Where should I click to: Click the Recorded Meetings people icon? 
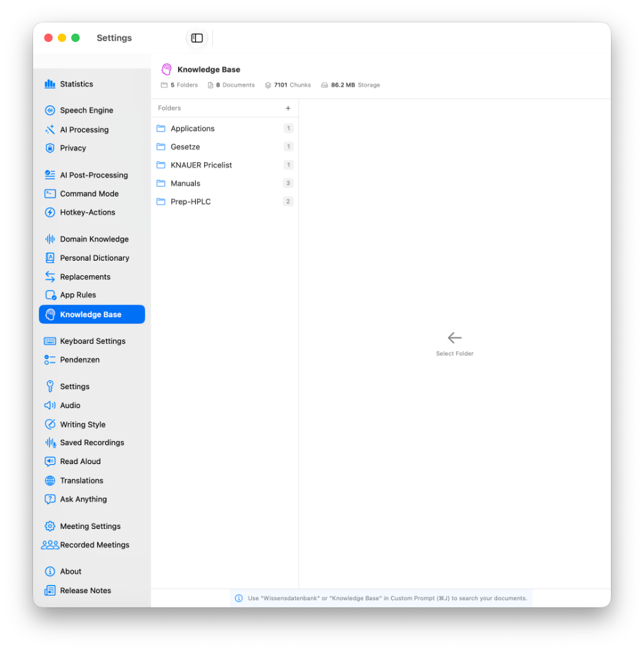50,545
